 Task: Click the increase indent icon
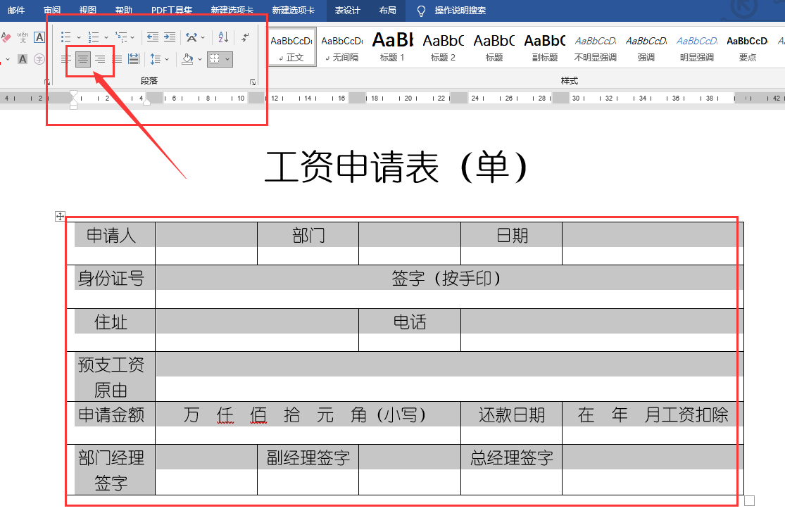pyautogui.click(x=168, y=37)
